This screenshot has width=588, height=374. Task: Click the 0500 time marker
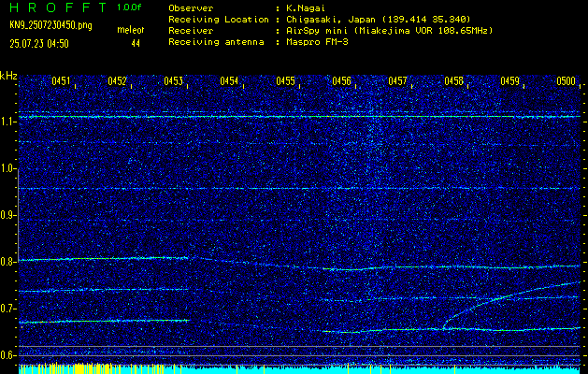pos(566,81)
